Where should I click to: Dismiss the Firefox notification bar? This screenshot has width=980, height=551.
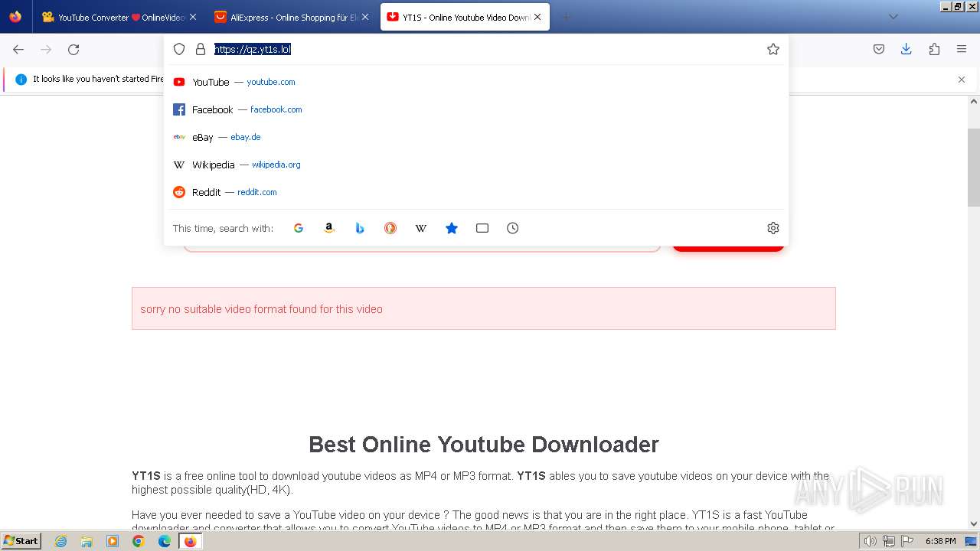click(962, 80)
